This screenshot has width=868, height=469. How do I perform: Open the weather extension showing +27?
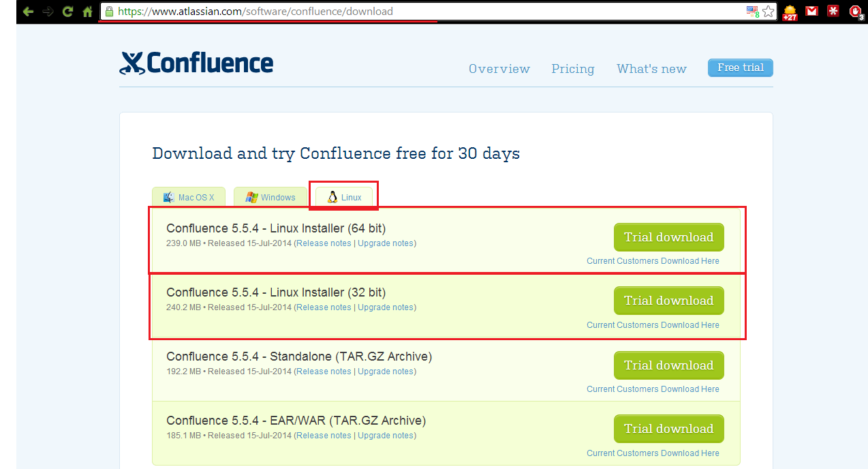[x=790, y=12]
